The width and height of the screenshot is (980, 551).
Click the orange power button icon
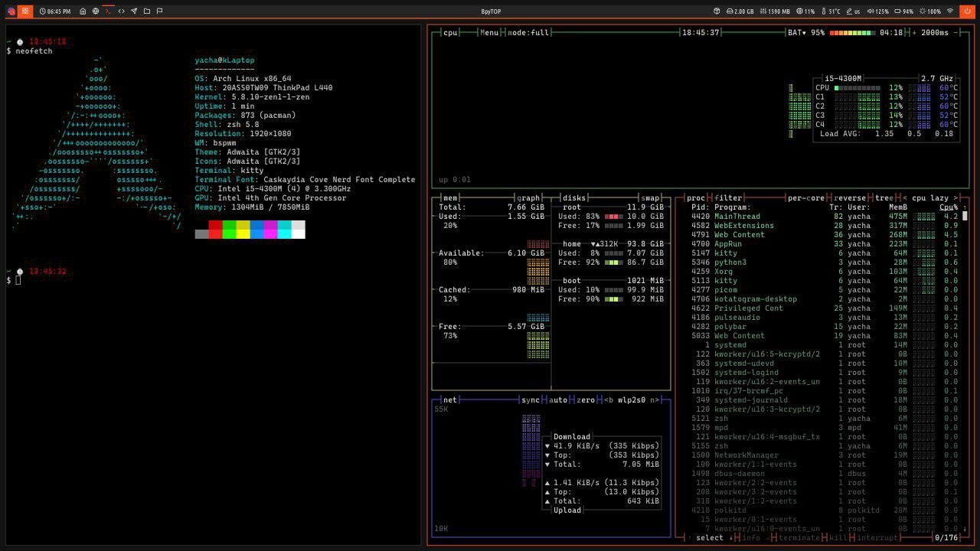(967, 11)
